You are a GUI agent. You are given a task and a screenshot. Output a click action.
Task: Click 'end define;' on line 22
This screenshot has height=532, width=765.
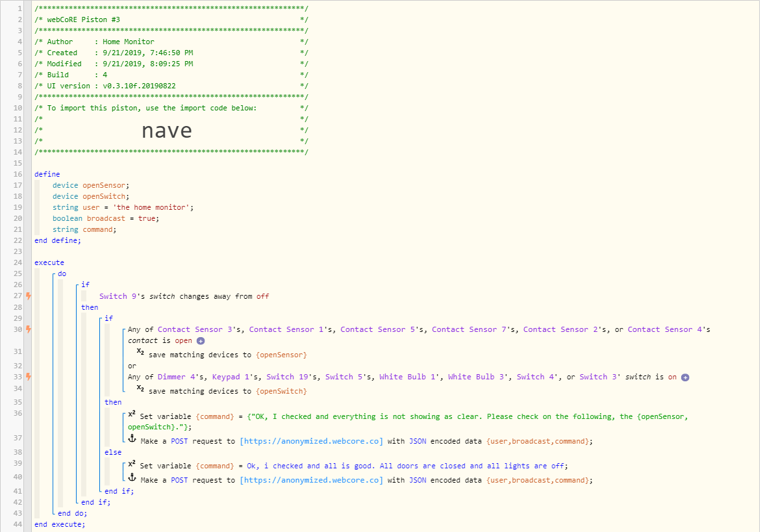pyautogui.click(x=58, y=240)
